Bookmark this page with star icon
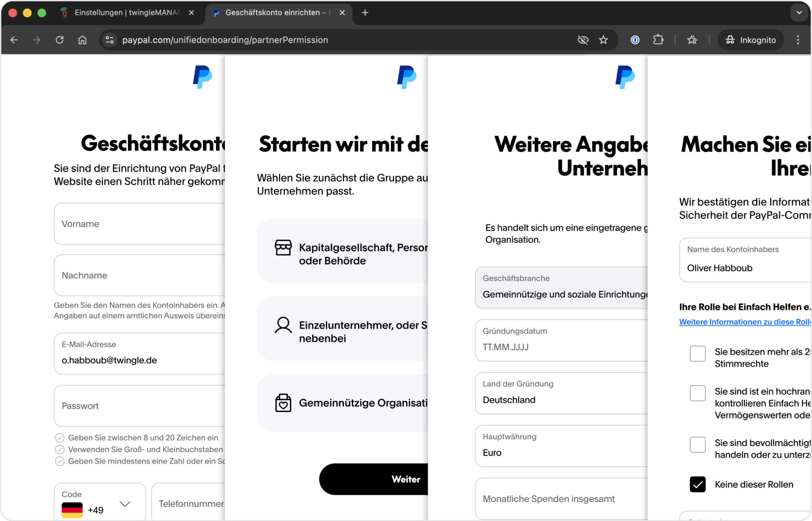Viewport: 812px width, 521px height. coord(603,40)
